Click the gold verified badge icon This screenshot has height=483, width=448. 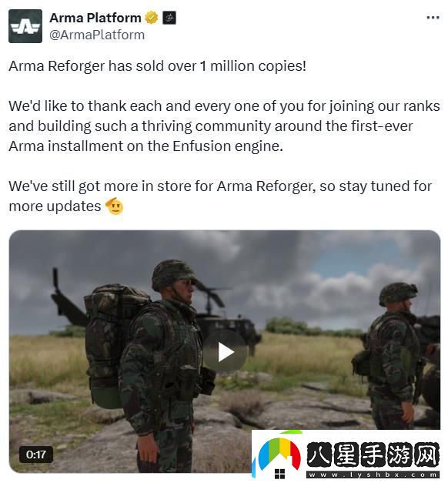(x=151, y=18)
